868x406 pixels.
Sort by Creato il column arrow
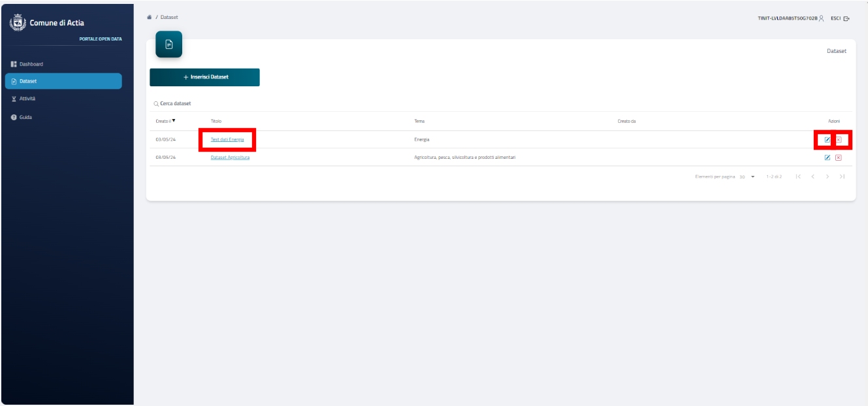[x=173, y=121]
